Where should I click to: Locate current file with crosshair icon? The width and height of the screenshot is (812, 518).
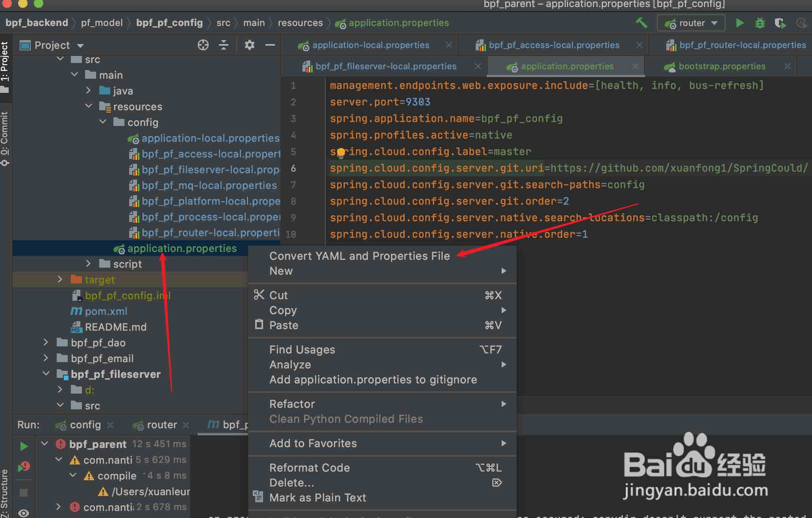tap(203, 45)
